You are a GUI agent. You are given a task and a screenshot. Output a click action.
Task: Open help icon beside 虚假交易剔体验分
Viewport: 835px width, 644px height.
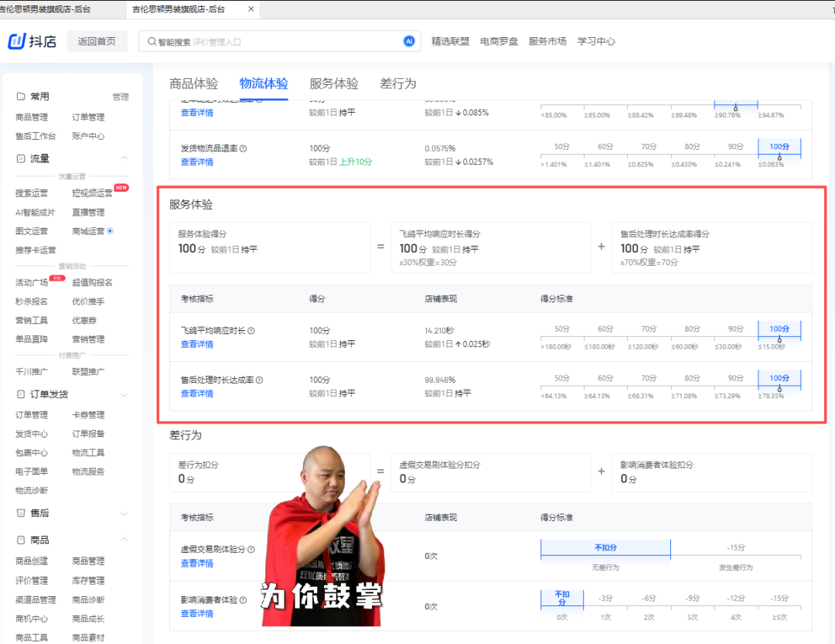(x=251, y=549)
